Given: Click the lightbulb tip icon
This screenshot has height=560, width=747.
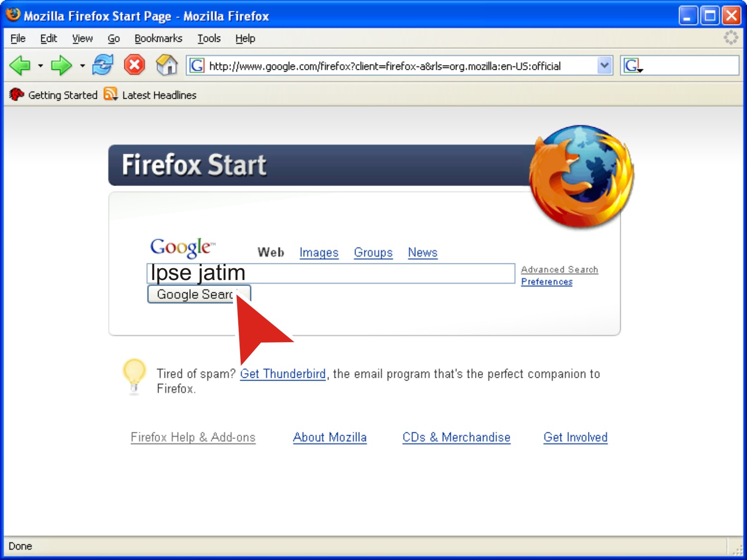Looking at the screenshot, I should [x=134, y=376].
